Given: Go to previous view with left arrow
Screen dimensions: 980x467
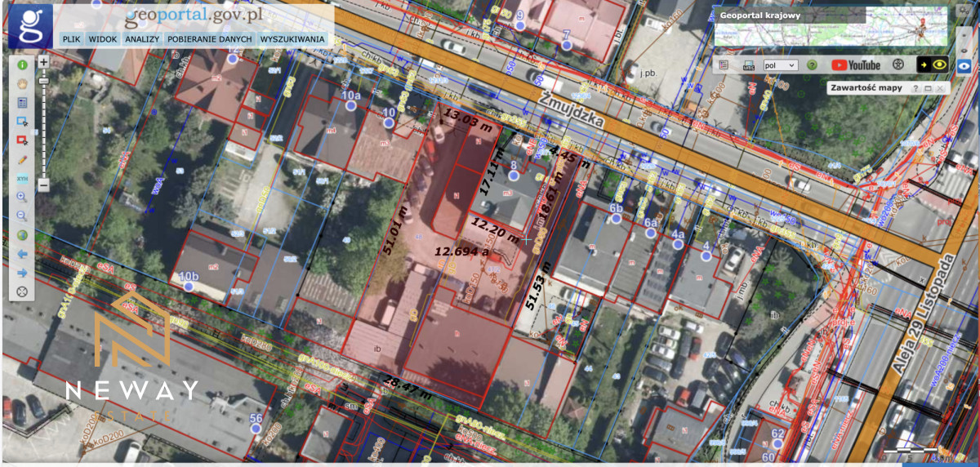Looking at the screenshot, I should [x=22, y=254].
